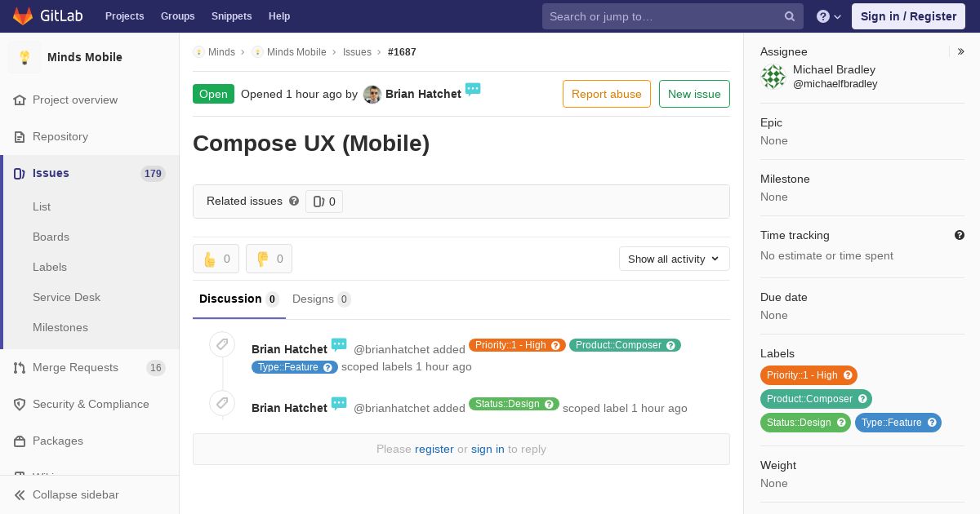This screenshot has width=980, height=514.
Task: Click thumbs down reaction button
Action: (269, 259)
